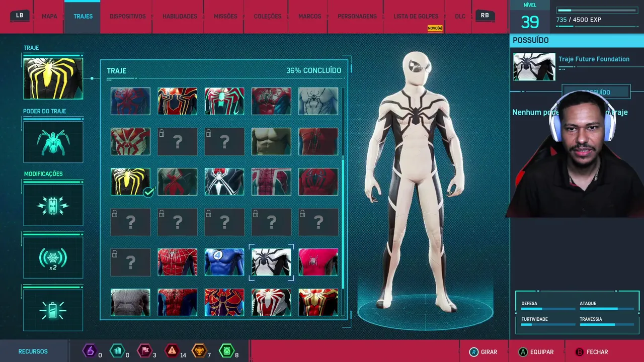Click EQUIPAR to equip the suit

coord(536,352)
